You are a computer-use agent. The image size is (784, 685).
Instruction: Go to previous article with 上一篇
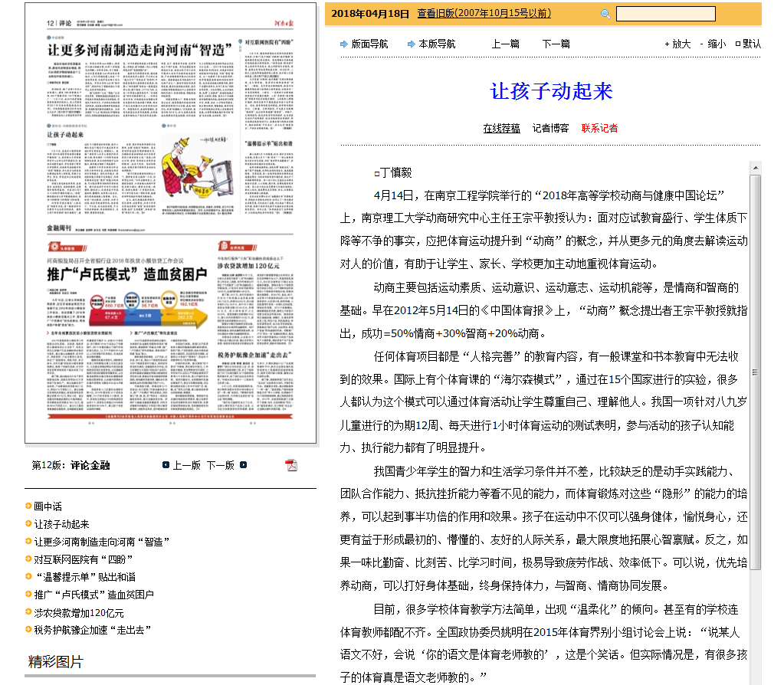pos(505,44)
